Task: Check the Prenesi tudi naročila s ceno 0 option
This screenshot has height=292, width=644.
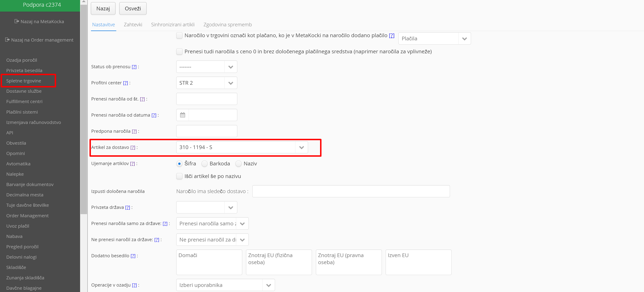Action: 179,52
